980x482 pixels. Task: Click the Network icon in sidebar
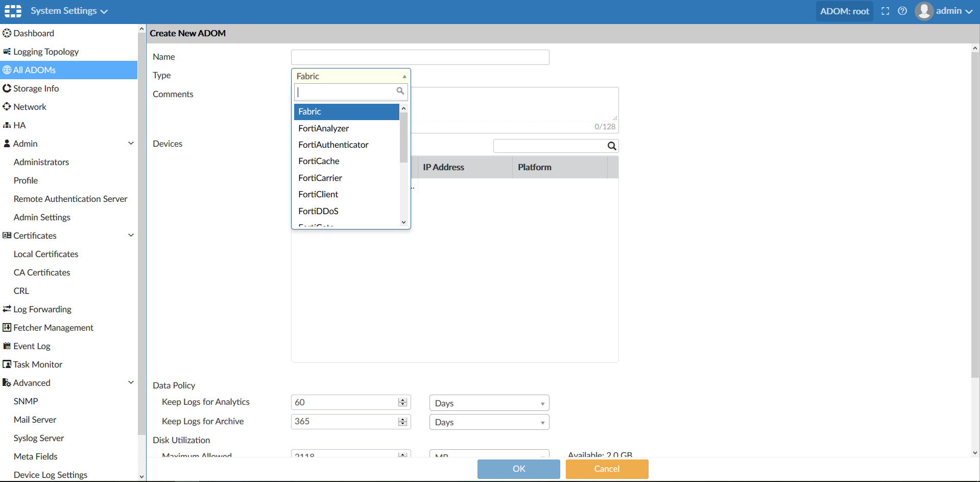click(7, 107)
